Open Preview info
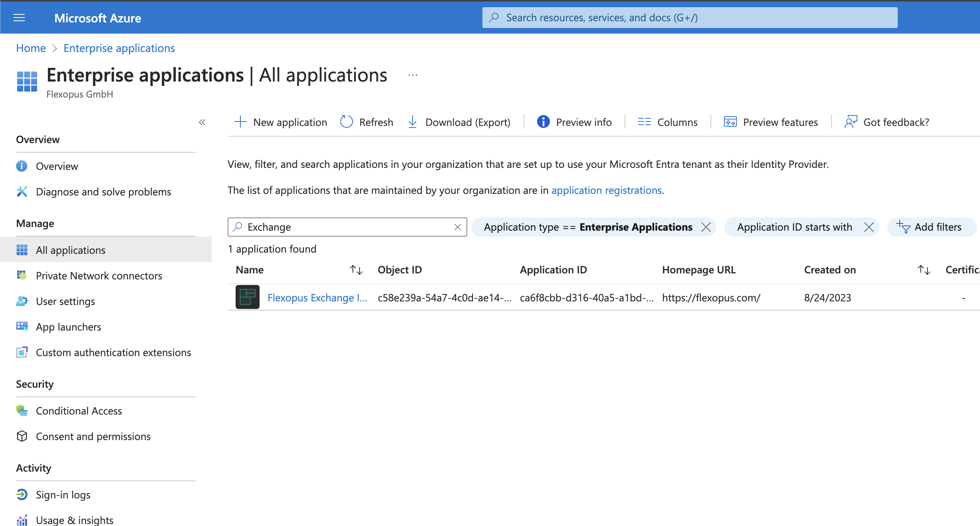980x526 pixels. coord(574,122)
